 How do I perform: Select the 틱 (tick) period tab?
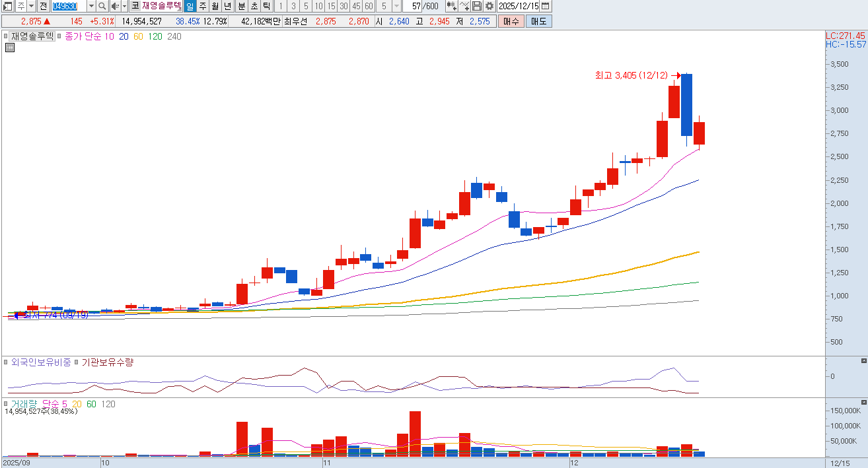[266, 6]
